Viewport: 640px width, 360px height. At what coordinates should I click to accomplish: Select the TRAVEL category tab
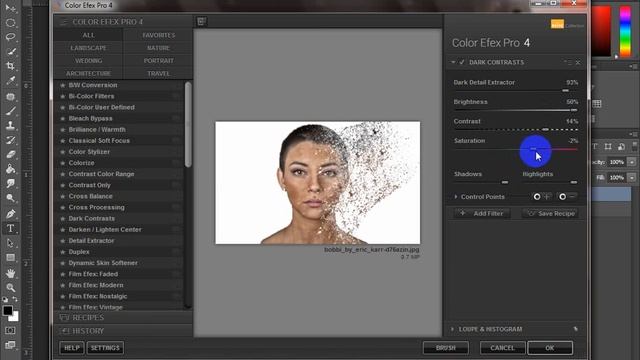click(x=158, y=73)
